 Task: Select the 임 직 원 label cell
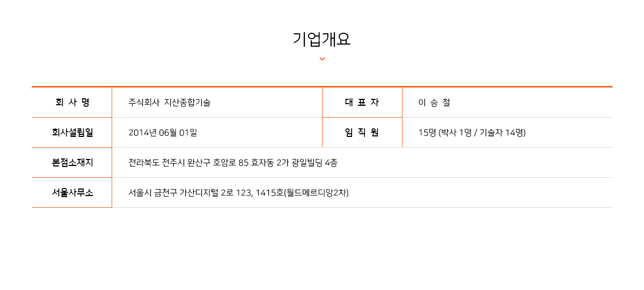pyautogui.click(x=362, y=132)
